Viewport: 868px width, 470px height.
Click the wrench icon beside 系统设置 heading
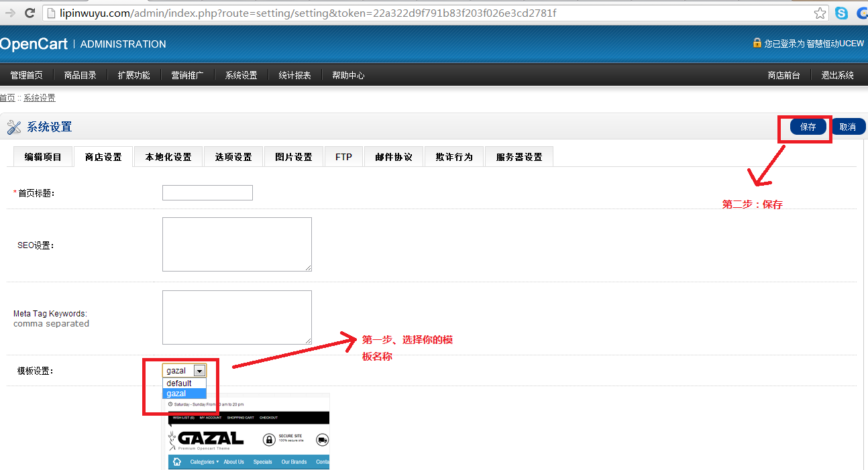(x=14, y=127)
